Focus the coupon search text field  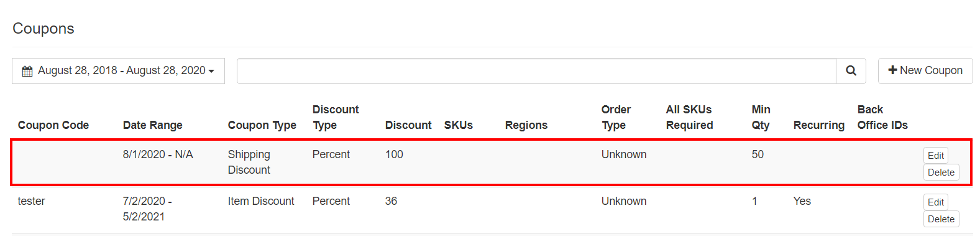[x=536, y=71]
